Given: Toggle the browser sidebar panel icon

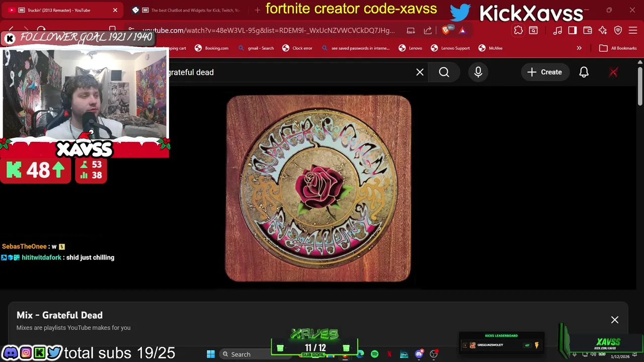Looking at the screenshot, I should (573, 31).
